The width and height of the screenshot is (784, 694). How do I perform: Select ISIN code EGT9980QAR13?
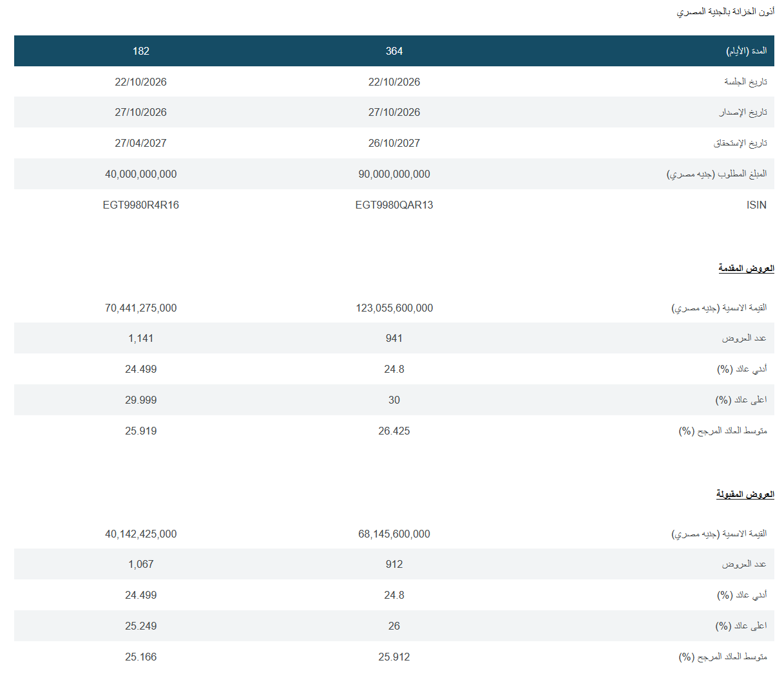(x=394, y=205)
